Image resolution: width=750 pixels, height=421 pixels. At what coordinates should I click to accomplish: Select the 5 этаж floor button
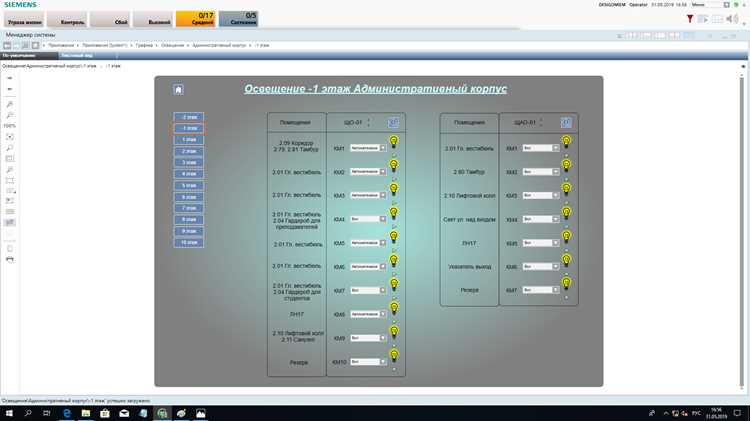189,186
